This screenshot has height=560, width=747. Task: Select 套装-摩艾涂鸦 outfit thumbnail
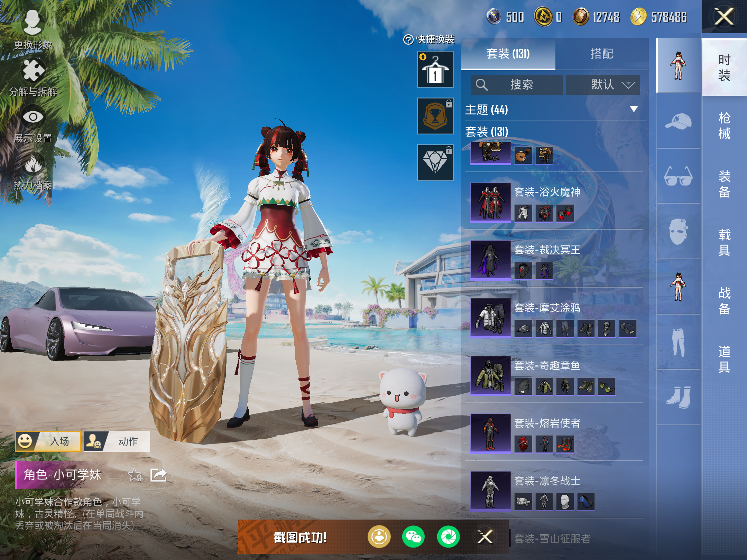(x=490, y=318)
